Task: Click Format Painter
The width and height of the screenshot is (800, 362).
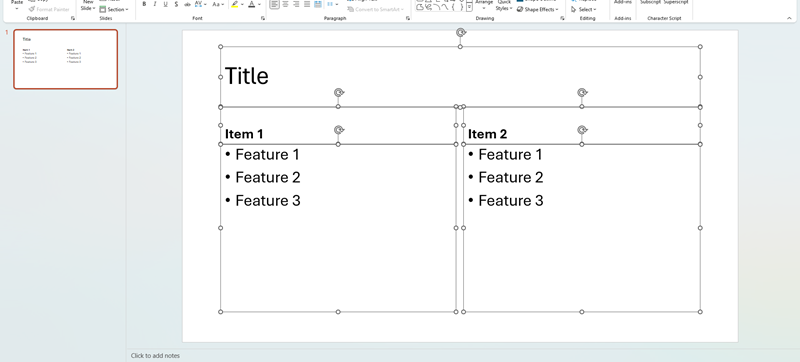Action: click(x=49, y=9)
